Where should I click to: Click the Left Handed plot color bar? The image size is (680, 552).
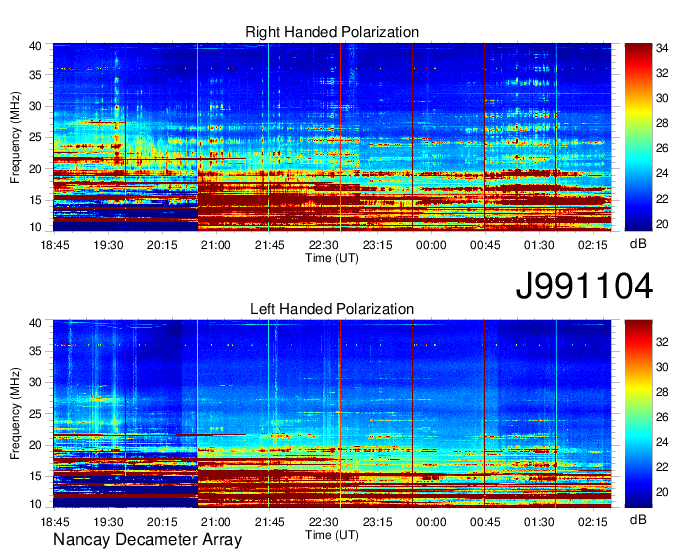coord(638,414)
